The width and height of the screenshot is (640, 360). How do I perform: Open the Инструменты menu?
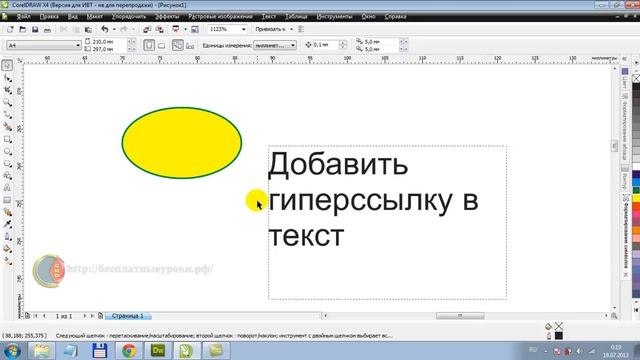tap(334, 17)
